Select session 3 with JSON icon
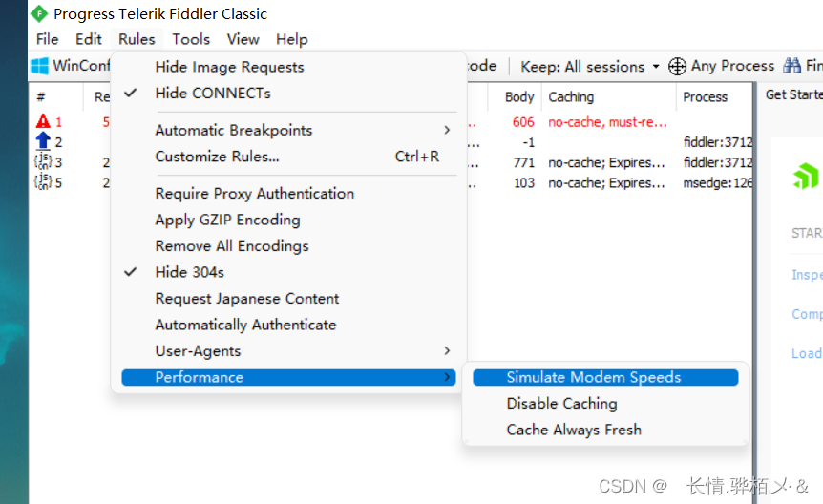The width and height of the screenshot is (823, 504). coord(43,161)
